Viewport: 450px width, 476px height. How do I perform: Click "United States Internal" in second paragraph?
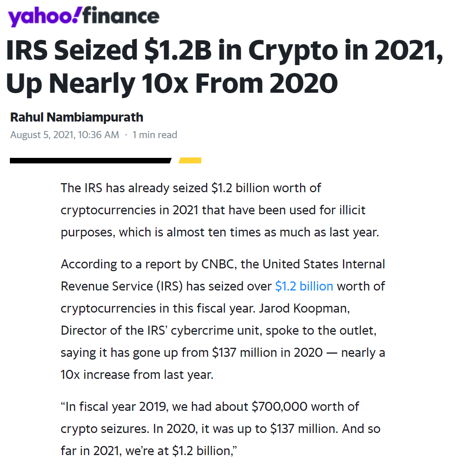[324, 264]
